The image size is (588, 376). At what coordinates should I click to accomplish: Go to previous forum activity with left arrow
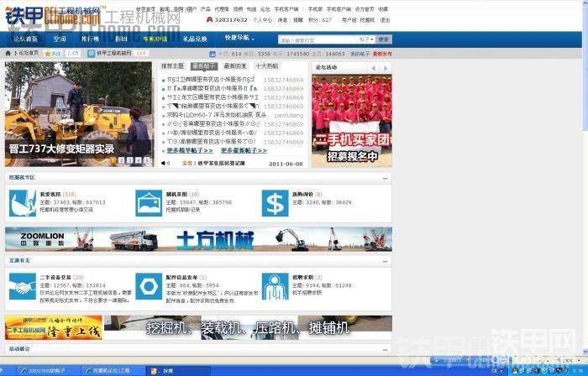373,68
